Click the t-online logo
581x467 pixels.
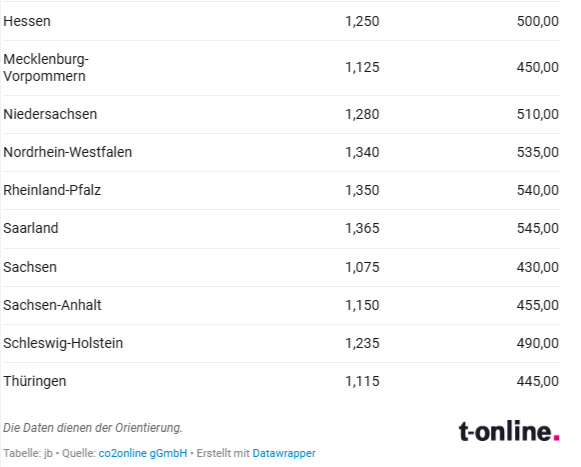tap(509, 431)
